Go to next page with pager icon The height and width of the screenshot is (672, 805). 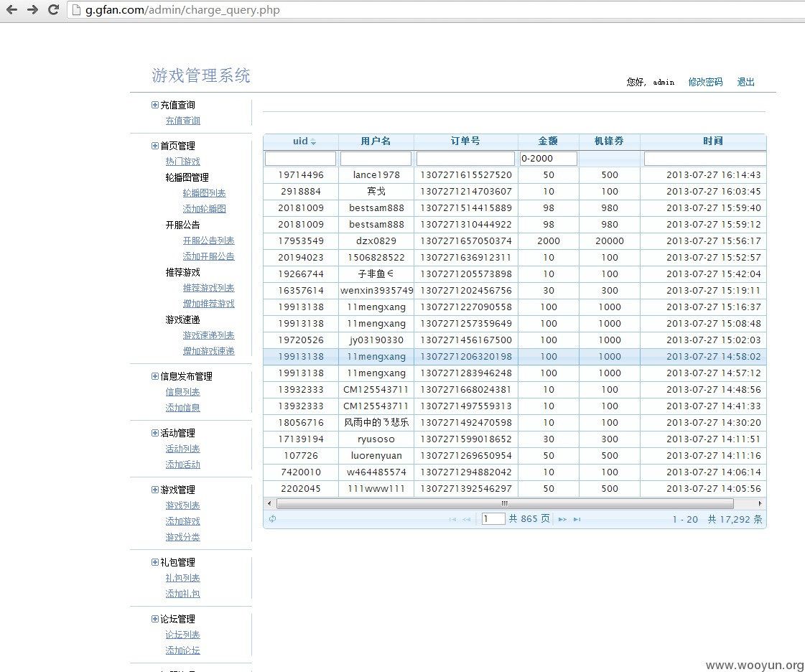(563, 520)
